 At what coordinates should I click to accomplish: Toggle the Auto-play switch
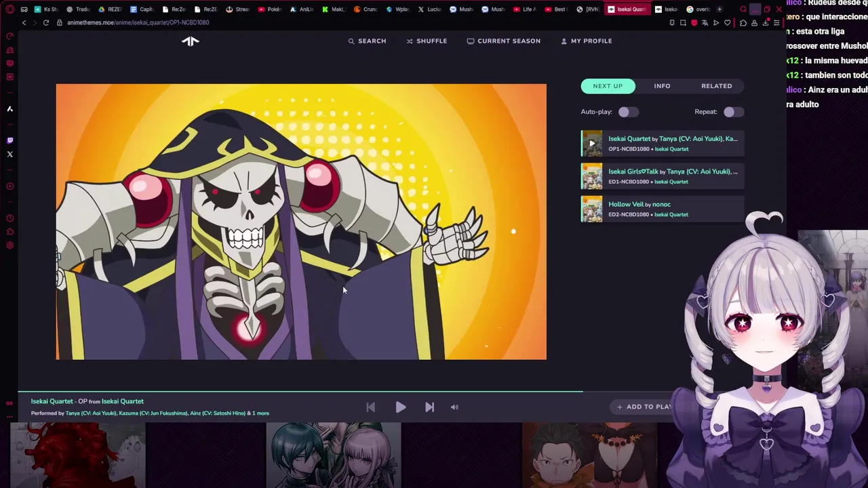[627, 112]
